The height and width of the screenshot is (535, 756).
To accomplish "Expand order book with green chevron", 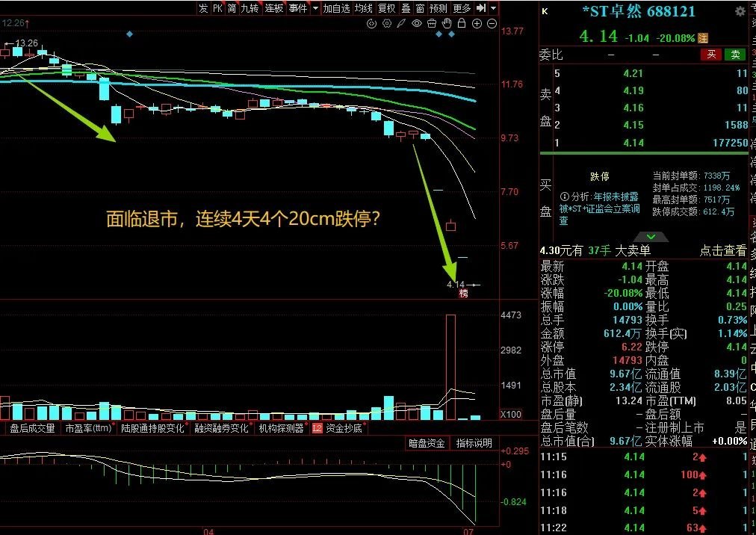I will 651,237.
